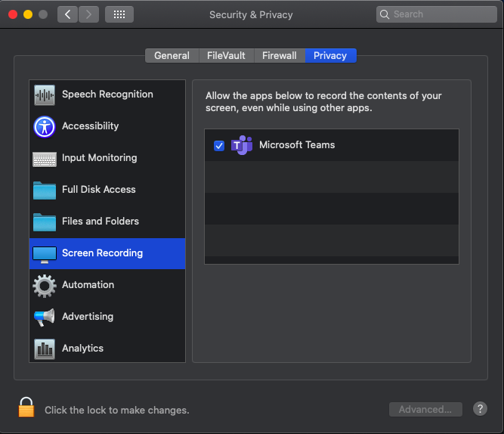Click the Advanced… button
504x434 pixels.
click(425, 409)
